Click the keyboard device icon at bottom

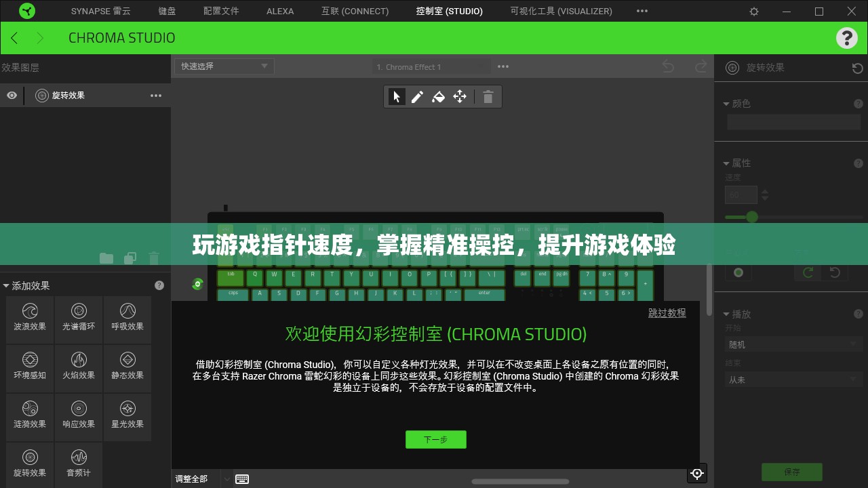[242, 479]
